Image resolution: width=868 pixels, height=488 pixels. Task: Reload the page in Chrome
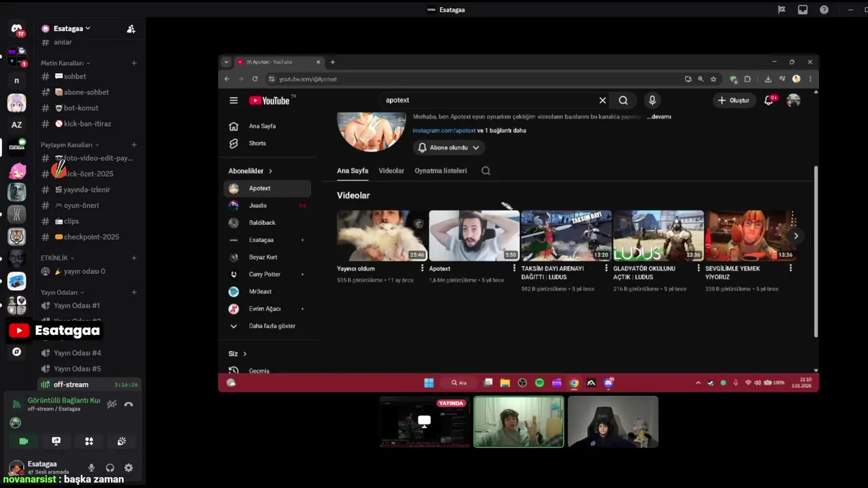[255, 79]
